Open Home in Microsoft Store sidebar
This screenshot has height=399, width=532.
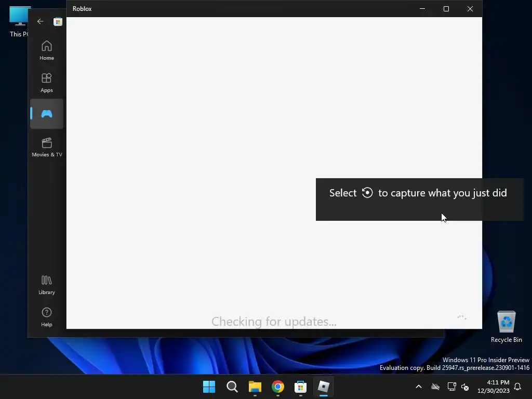click(x=46, y=50)
